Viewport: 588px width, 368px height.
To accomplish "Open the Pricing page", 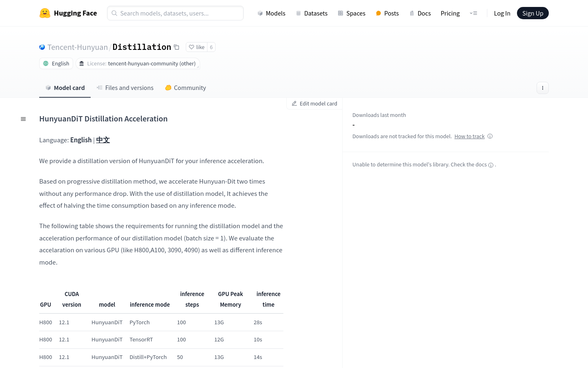I will (450, 13).
